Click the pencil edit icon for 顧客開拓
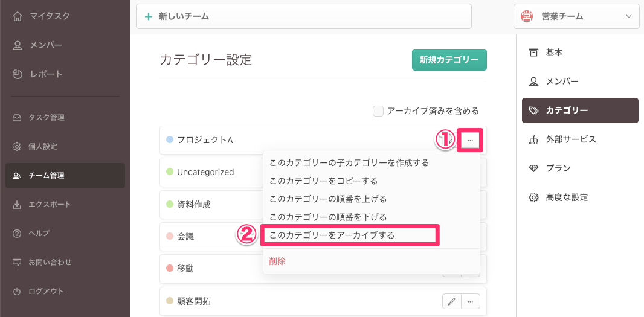Screen dimensions: 644x317 [451, 301]
